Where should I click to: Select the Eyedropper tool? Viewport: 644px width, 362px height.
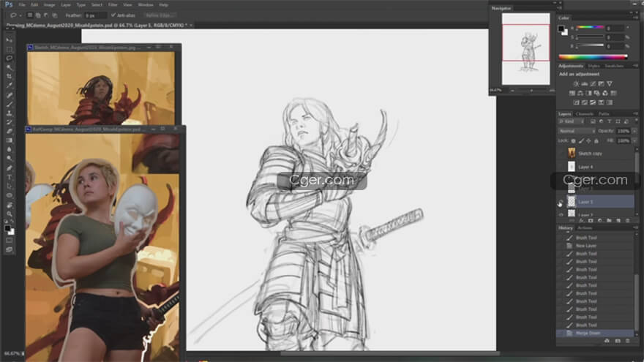[9, 86]
